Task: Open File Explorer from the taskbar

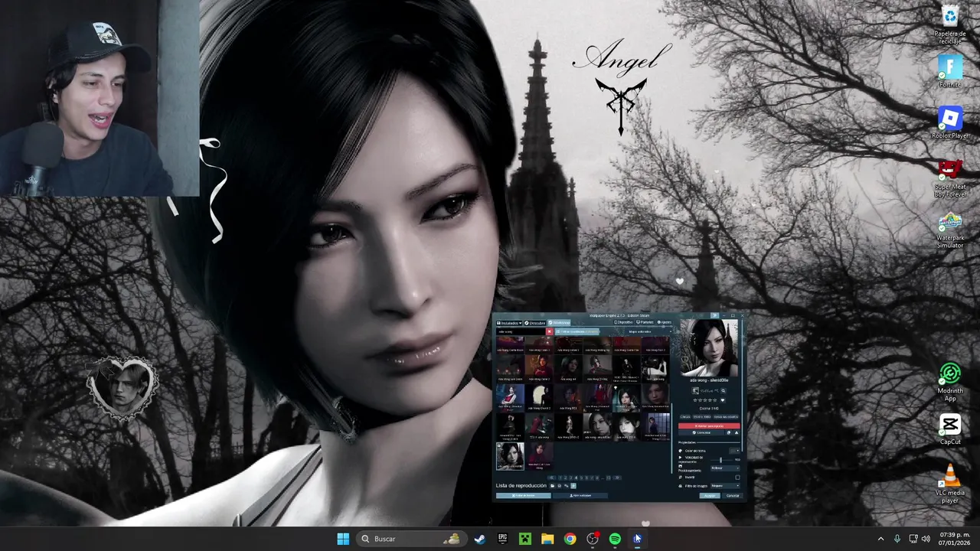Action: coord(547,539)
